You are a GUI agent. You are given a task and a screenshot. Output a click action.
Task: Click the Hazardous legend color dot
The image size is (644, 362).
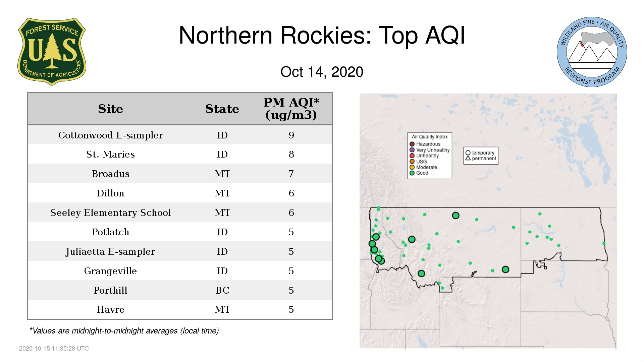pos(412,144)
